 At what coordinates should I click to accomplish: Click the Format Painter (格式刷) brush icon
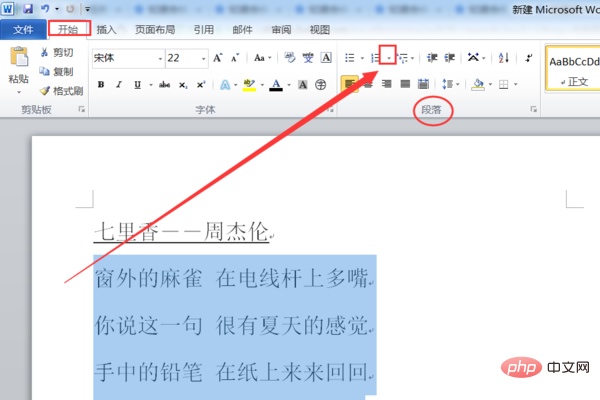(x=45, y=91)
